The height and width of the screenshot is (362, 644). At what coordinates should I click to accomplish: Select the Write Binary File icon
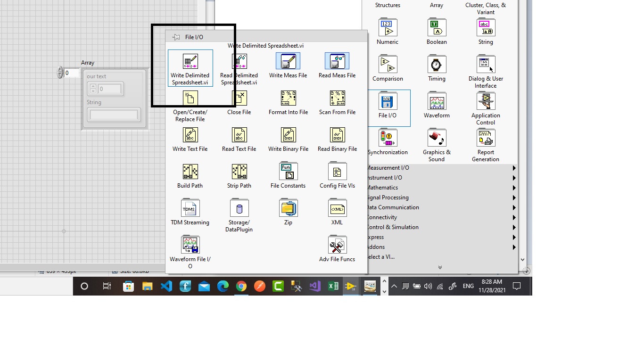tap(288, 135)
